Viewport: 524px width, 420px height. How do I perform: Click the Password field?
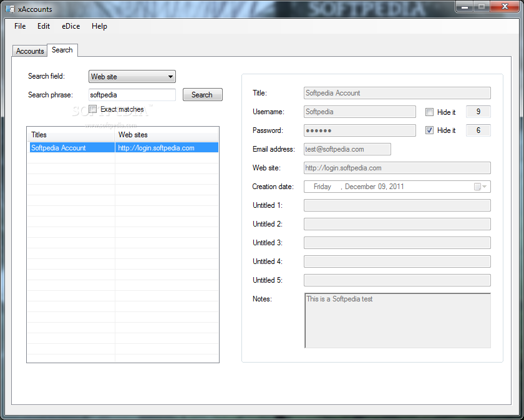[359, 130]
